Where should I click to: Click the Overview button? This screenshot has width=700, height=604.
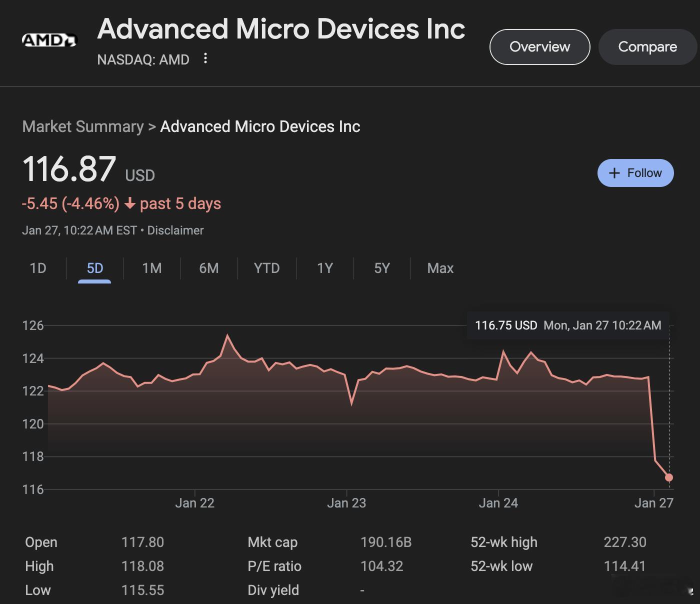[539, 46]
